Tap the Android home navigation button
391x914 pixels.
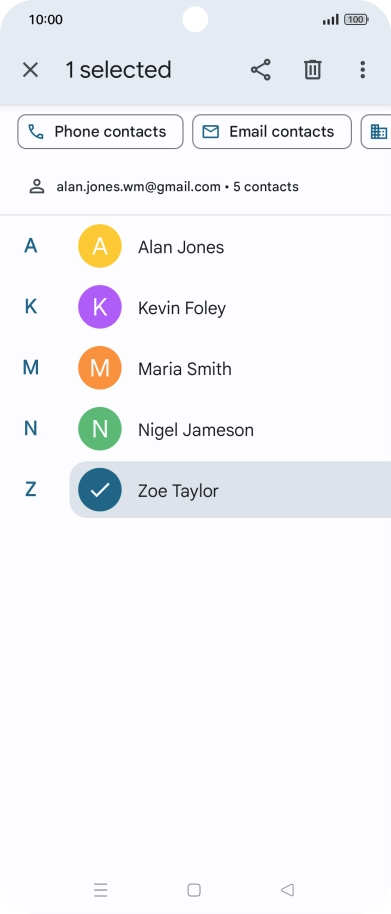(194, 890)
